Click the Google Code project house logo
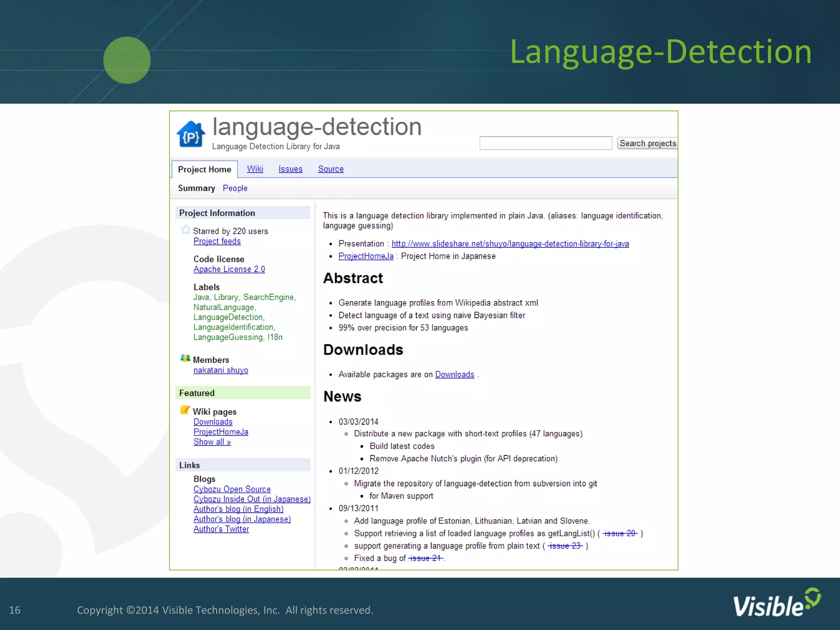The width and height of the screenshot is (840, 630). (x=191, y=134)
